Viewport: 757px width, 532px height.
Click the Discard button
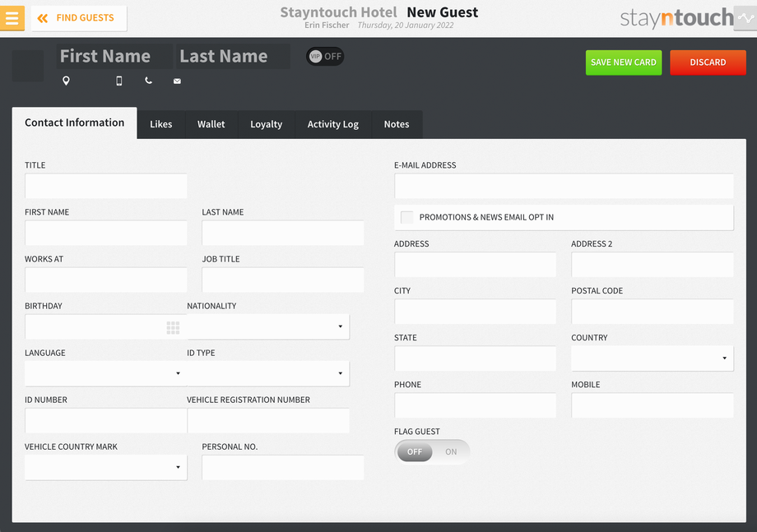tap(708, 62)
